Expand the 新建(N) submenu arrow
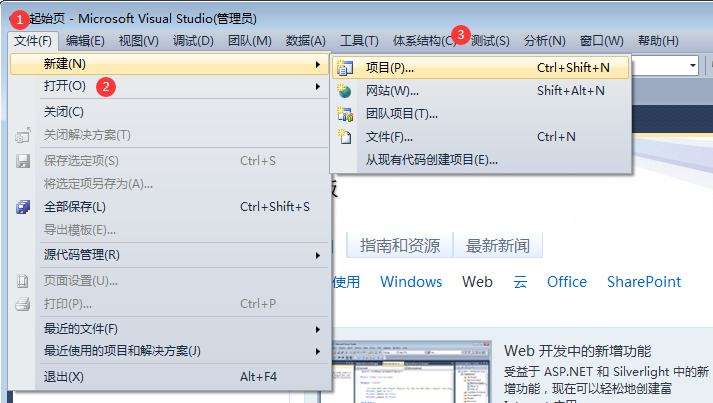Screen dimensions: 713x403 coord(317,65)
